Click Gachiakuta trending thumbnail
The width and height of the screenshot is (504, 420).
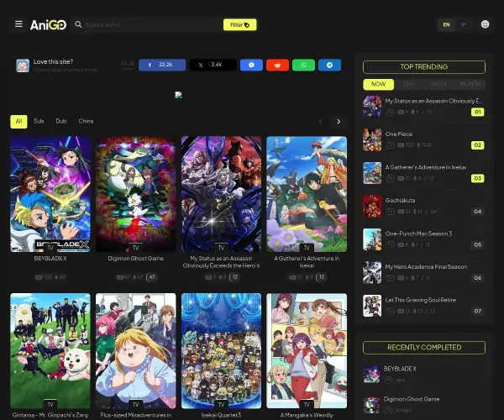click(372, 206)
